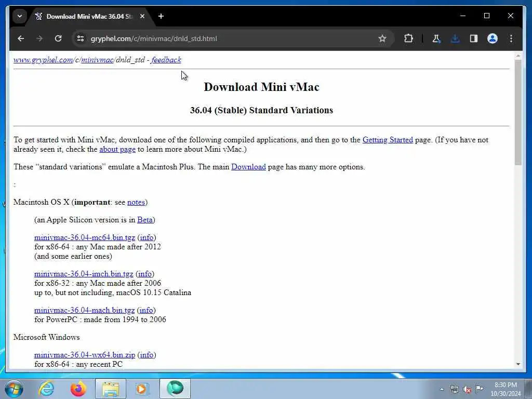Open the Action Center flag icon
532x399 pixels.
click(479, 389)
